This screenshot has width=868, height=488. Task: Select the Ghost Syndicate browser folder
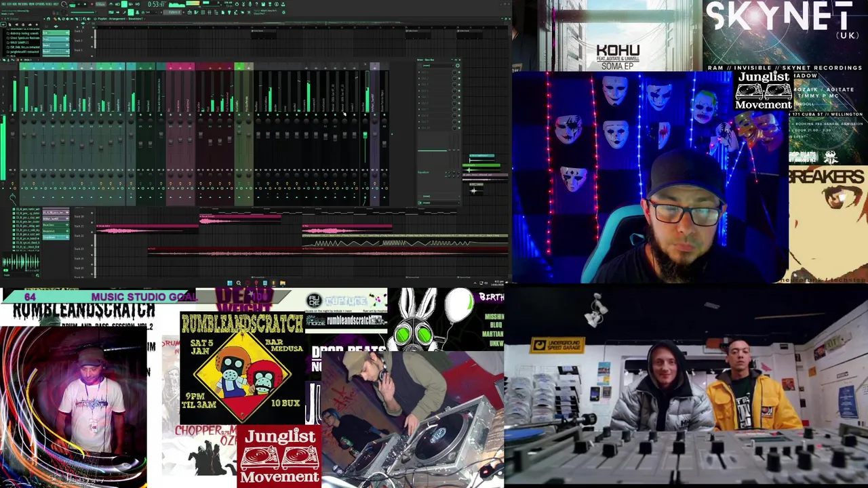pos(24,38)
